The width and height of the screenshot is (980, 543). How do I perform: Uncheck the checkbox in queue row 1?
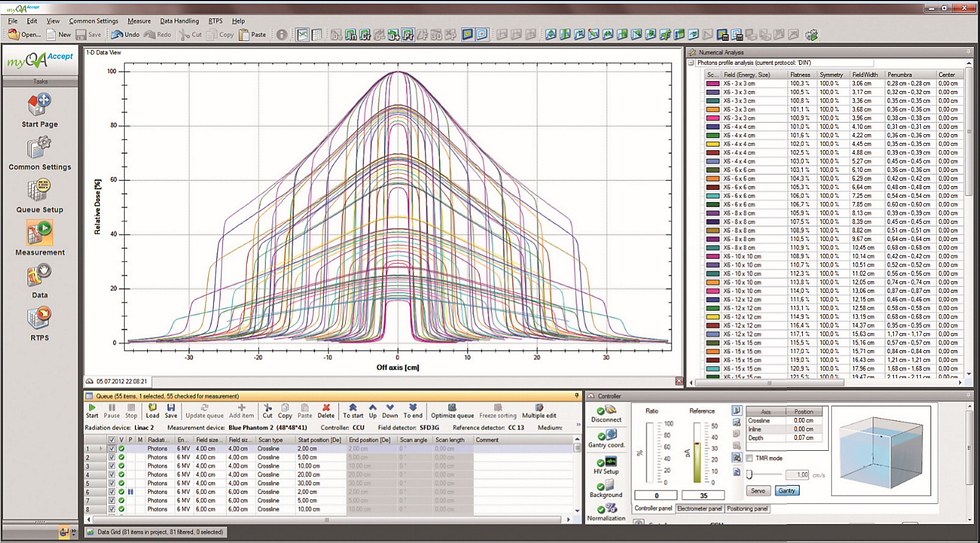click(111, 449)
